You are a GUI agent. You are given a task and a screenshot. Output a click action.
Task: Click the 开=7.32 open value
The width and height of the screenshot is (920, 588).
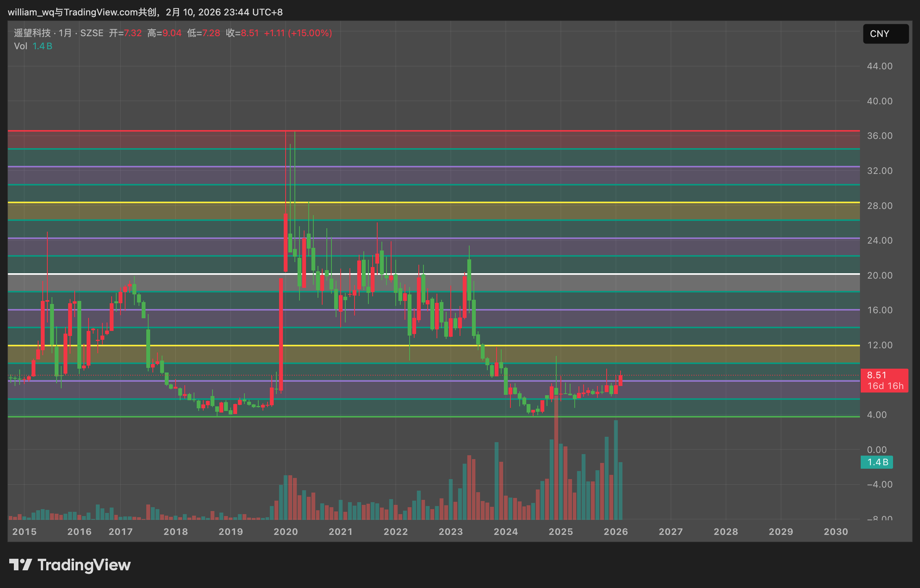coord(125,33)
